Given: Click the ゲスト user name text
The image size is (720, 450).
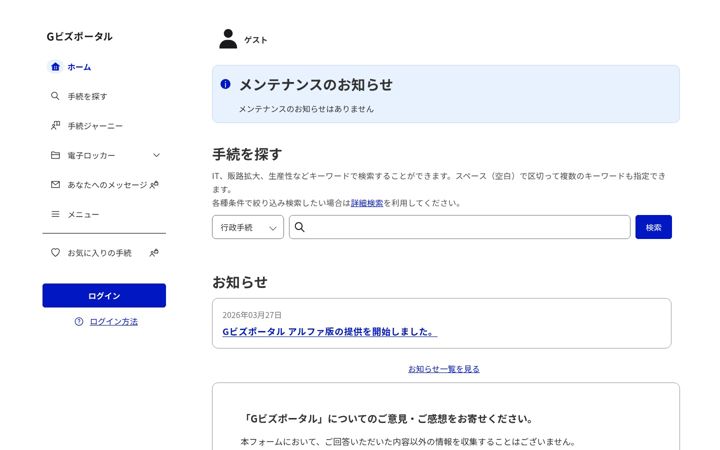Looking at the screenshot, I should pyautogui.click(x=256, y=40).
